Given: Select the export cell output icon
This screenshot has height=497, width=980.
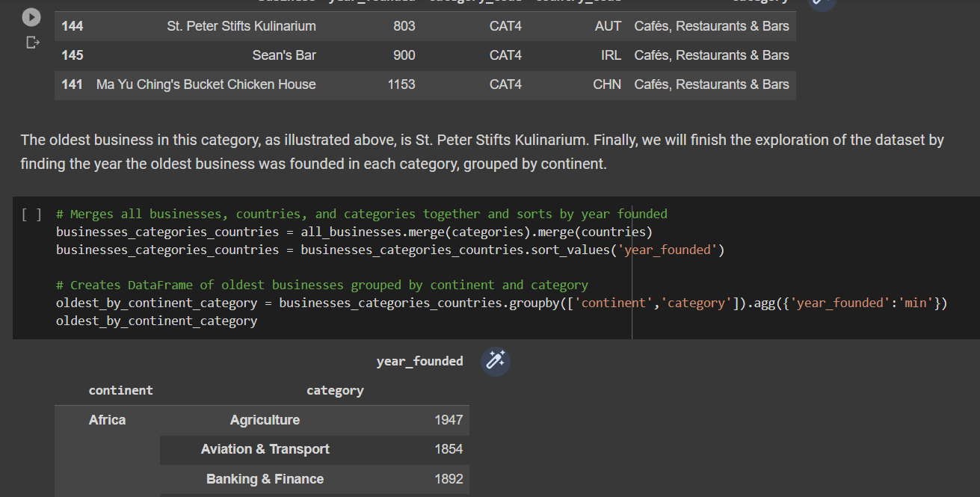Looking at the screenshot, I should pyautogui.click(x=32, y=43).
